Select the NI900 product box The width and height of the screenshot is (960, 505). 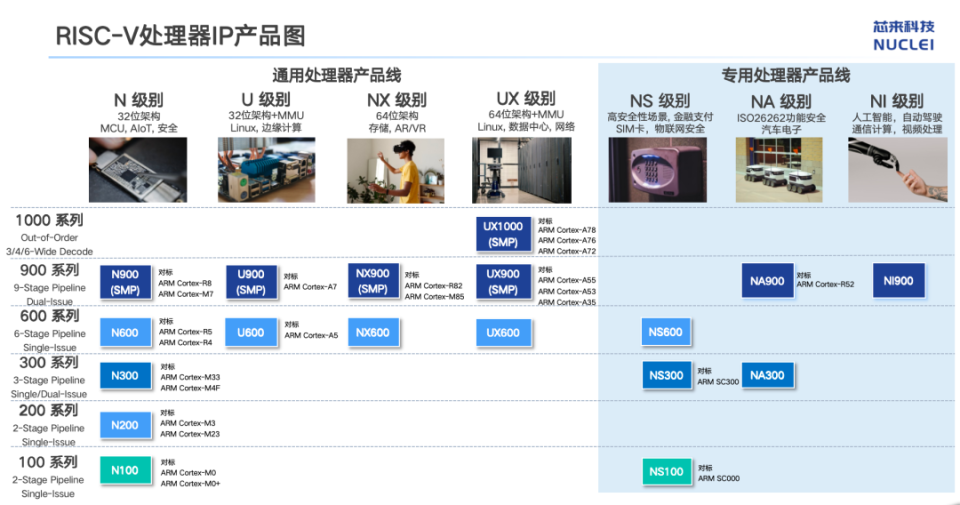point(898,281)
